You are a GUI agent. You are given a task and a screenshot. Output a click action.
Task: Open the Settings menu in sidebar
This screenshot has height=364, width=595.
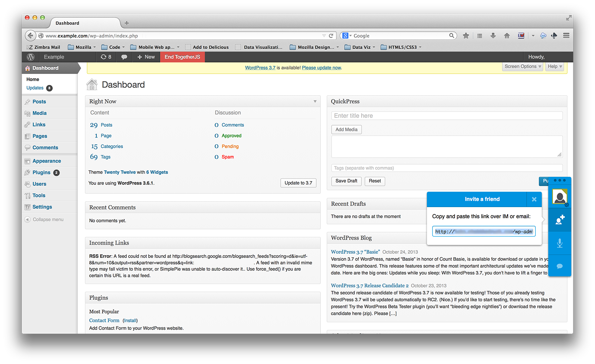click(42, 207)
